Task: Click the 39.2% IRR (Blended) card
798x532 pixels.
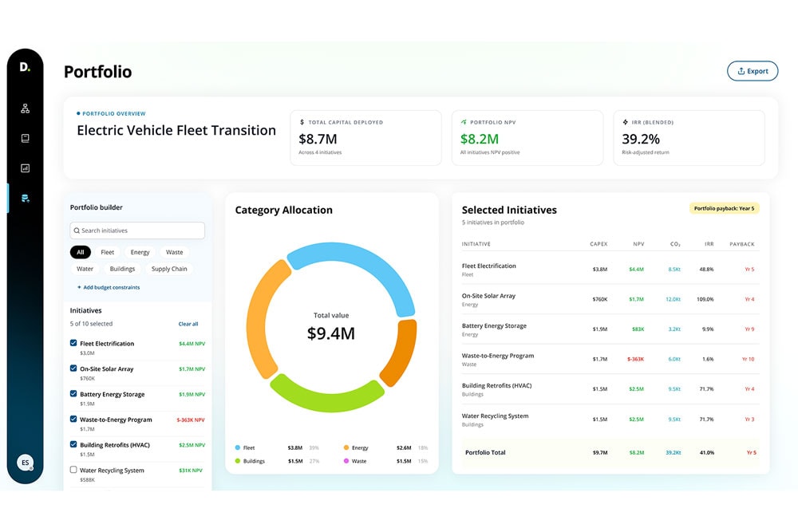Action: point(689,138)
